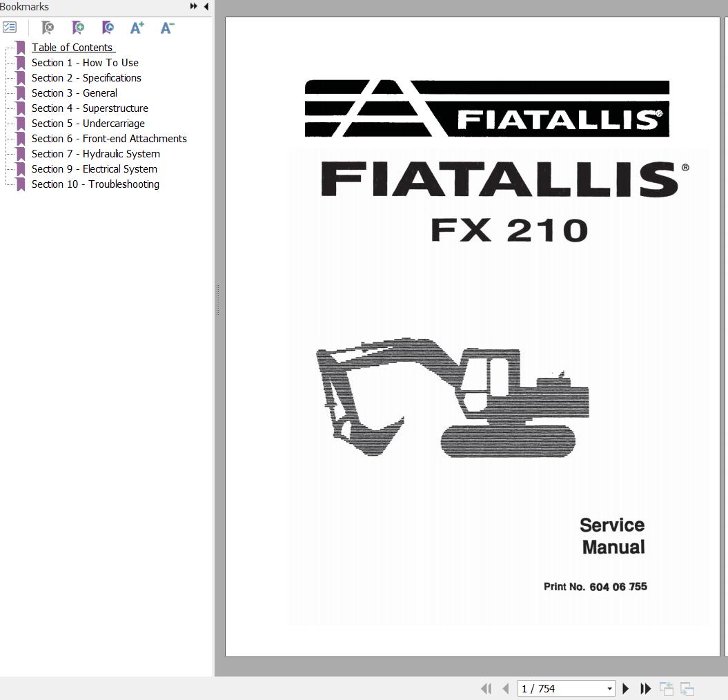728x700 pixels.
Task: Toggle the panel pin arrow icon
Action: (x=206, y=6)
